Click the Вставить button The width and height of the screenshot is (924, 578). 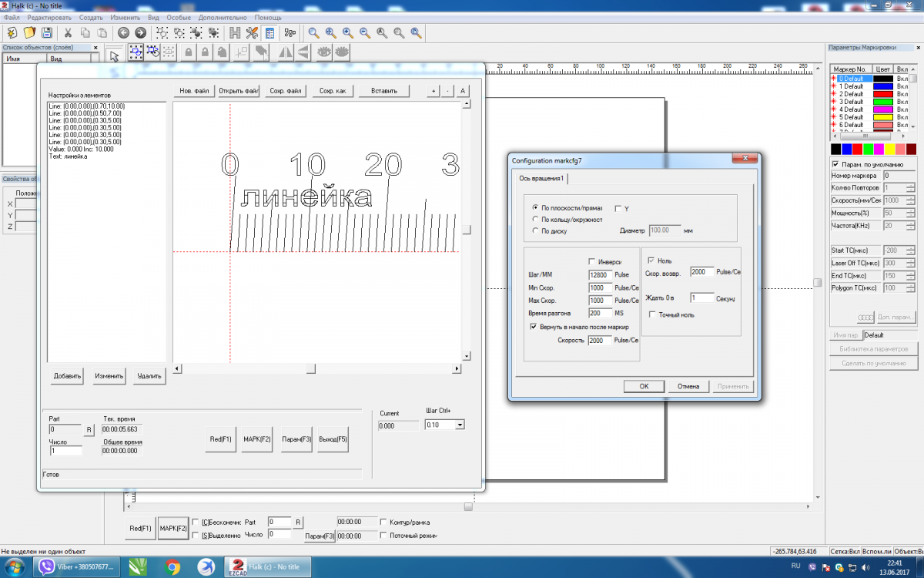384,91
